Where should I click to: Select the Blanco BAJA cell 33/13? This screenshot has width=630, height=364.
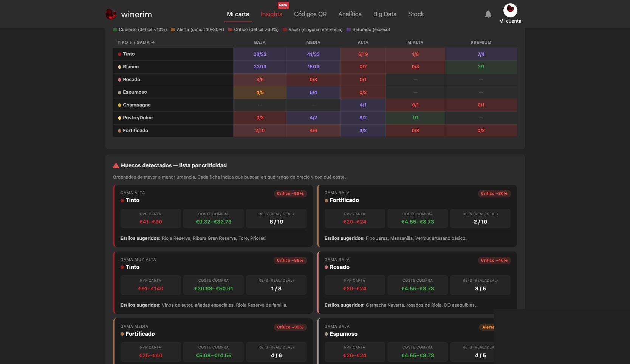(x=260, y=67)
